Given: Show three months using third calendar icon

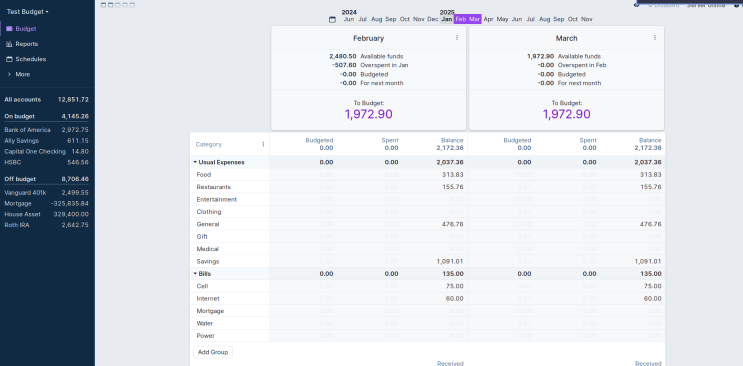Looking at the screenshot, I should (x=118, y=5).
